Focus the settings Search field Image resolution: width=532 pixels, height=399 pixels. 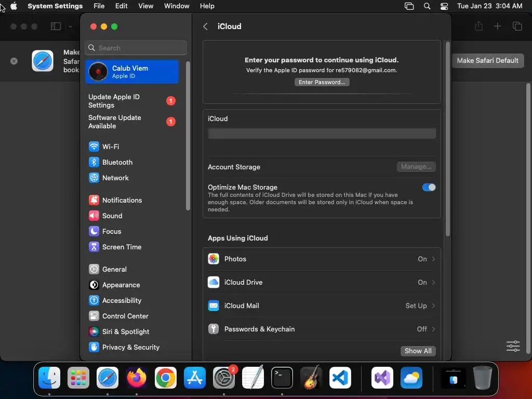[x=136, y=48]
